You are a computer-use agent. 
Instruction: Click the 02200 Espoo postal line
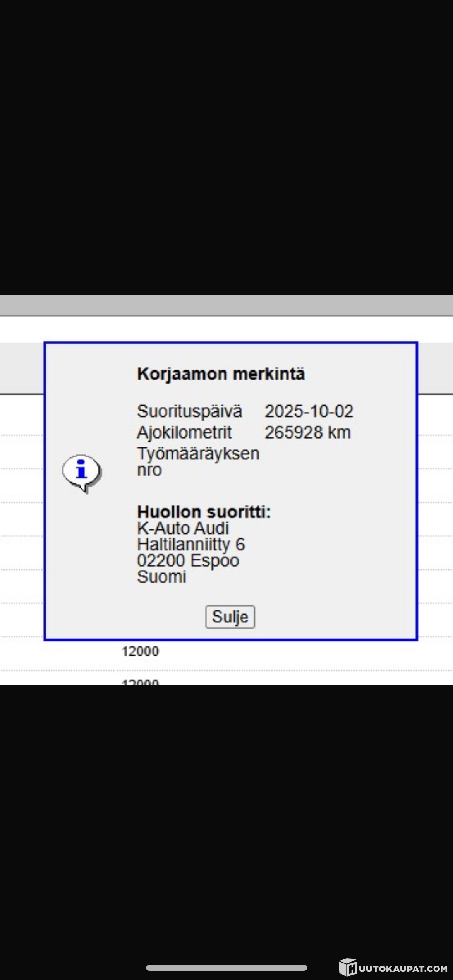188,560
